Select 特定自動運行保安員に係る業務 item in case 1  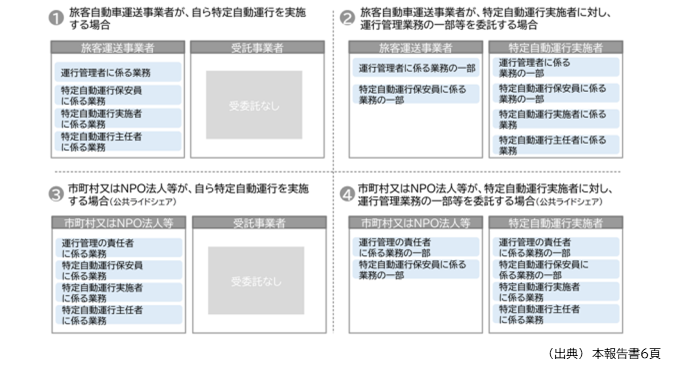tap(118, 95)
